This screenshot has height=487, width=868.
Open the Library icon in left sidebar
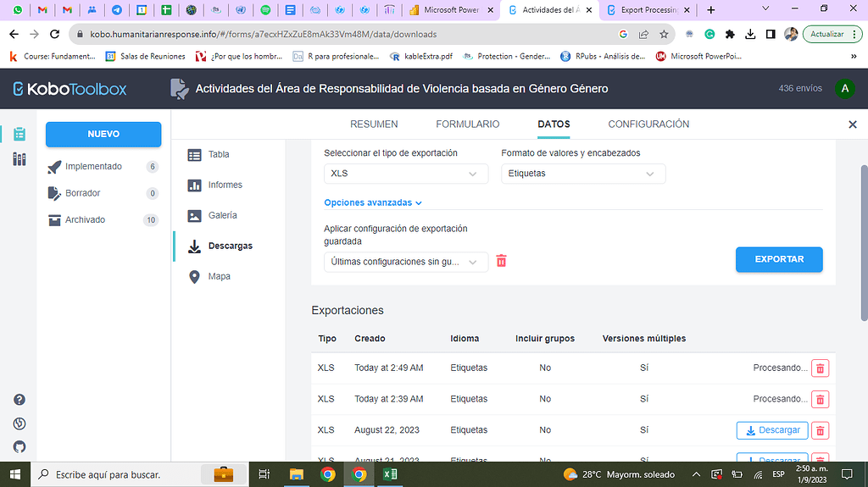coord(19,159)
